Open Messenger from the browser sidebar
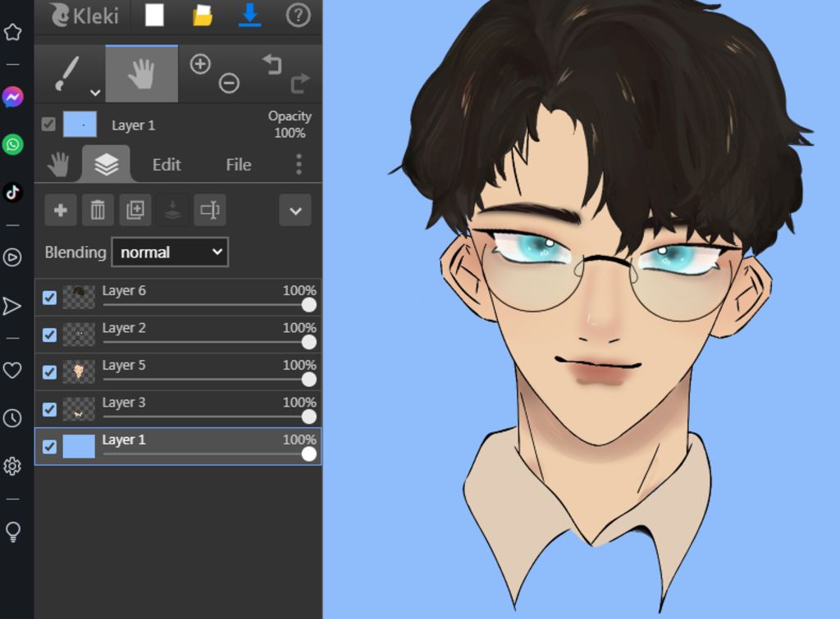Viewport: 840px width, 619px height. pos(12,97)
